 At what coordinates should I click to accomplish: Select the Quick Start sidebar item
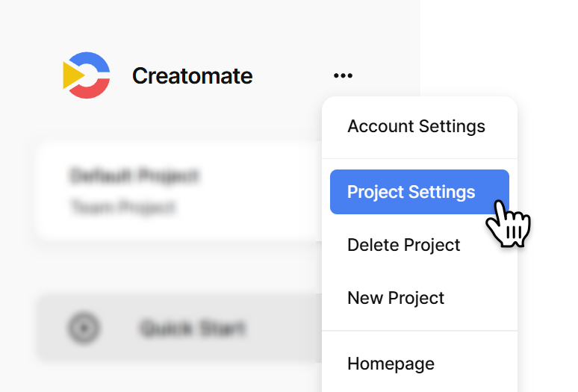[x=178, y=328]
